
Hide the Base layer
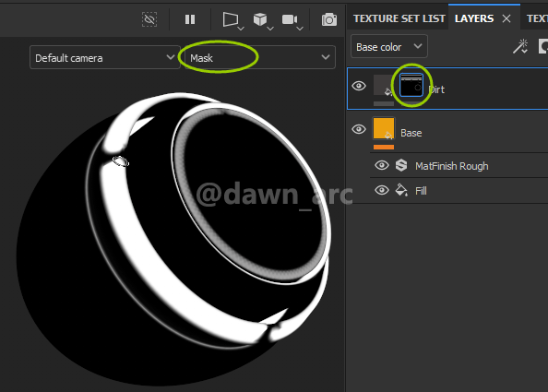pyautogui.click(x=359, y=129)
